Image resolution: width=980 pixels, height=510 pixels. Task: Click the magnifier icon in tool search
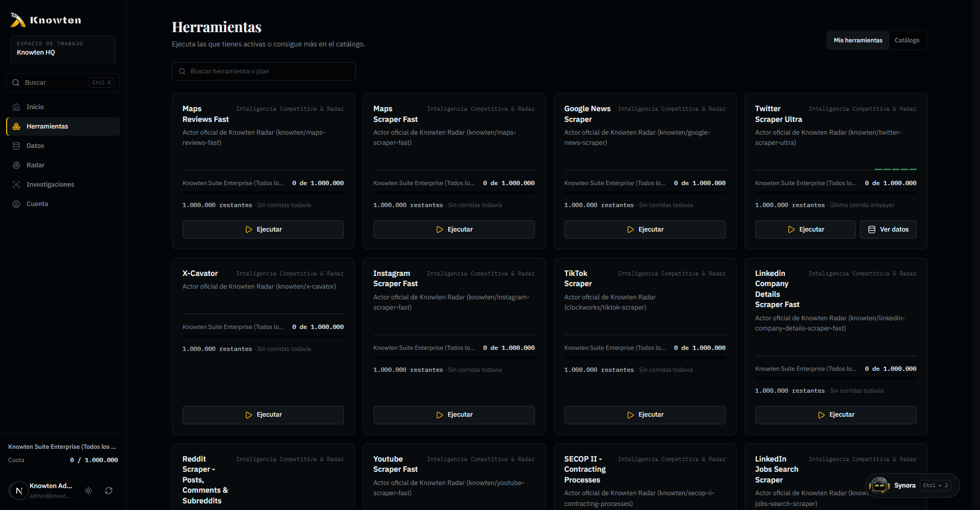click(182, 71)
